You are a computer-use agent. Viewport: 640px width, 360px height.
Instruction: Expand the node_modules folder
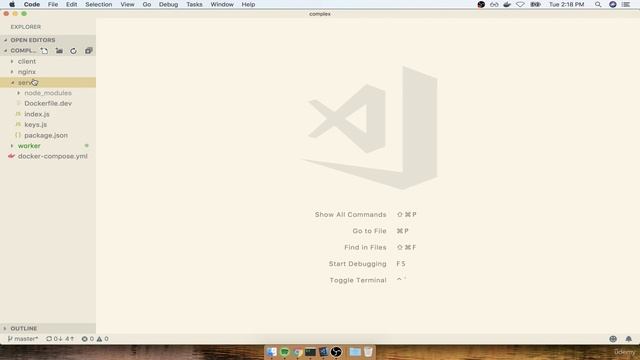(x=48, y=93)
